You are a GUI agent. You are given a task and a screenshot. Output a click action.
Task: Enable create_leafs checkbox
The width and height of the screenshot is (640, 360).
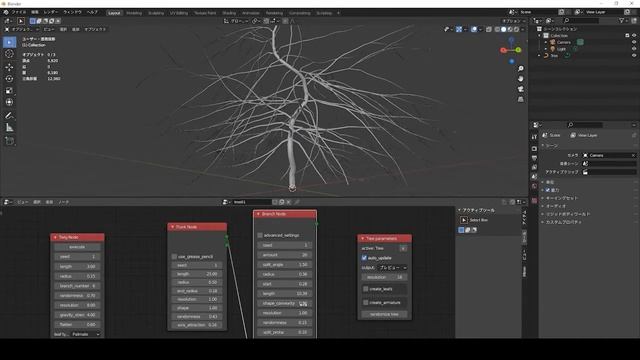pyautogui.click(x=366, y=289)
